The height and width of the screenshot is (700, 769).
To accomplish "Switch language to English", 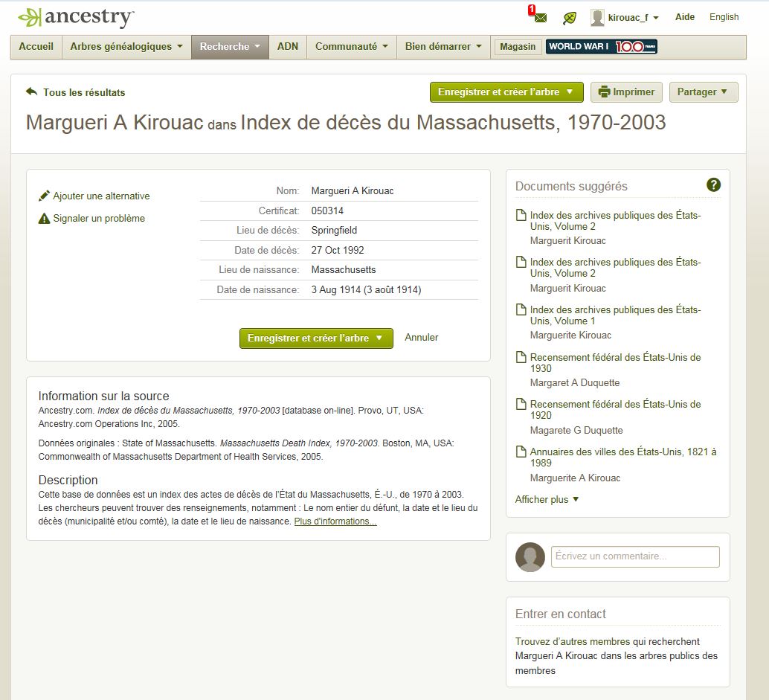I will (724, 17).
